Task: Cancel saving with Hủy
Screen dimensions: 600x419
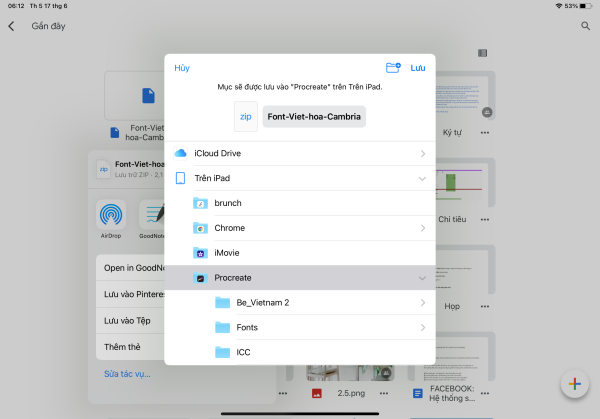Action: click(182, 68)
